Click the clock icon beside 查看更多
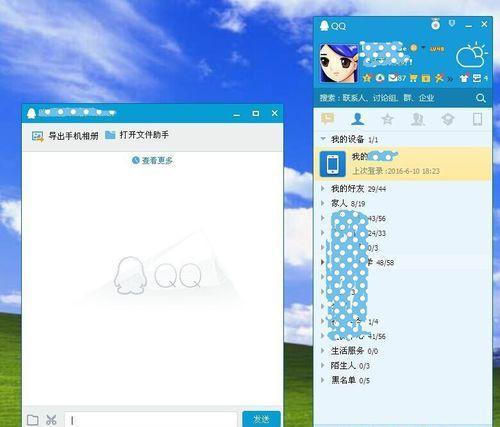Viewport: 500px width, 427px height. pos(135,160)
